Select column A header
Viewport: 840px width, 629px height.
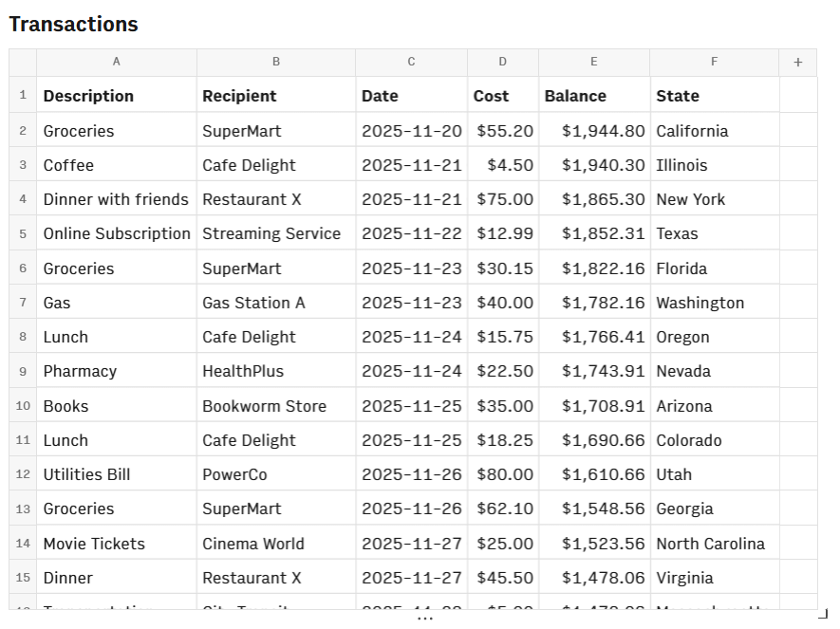pyautogui.click(x=117, y=63)
